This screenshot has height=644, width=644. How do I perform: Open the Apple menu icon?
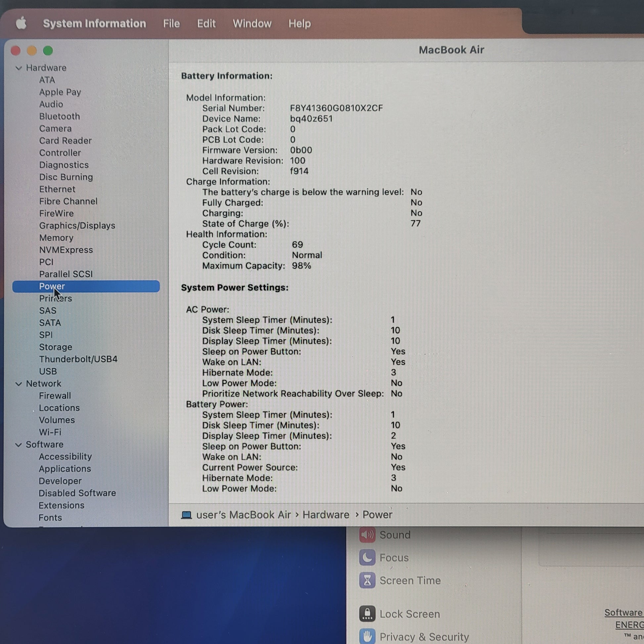[21, 23]
